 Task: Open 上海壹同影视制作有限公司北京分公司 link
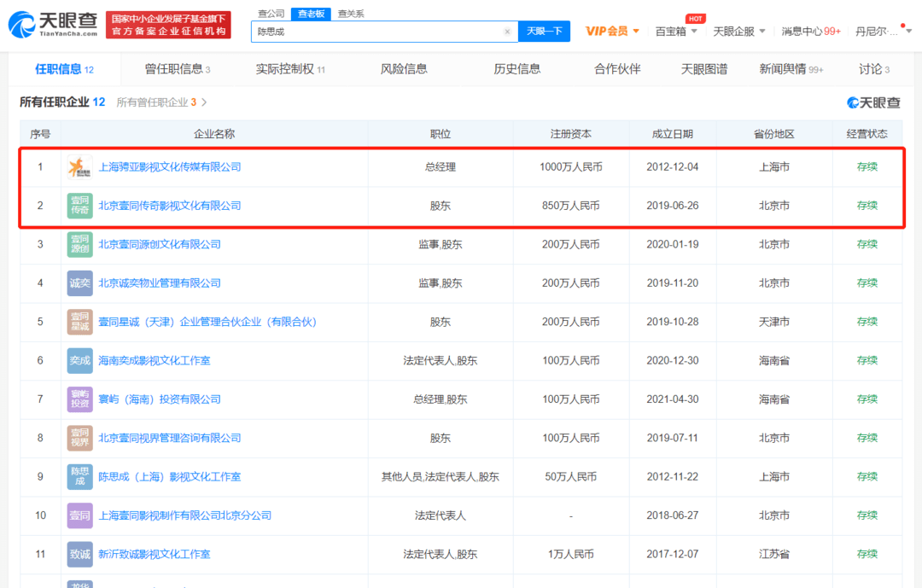(x=184, y=515)
